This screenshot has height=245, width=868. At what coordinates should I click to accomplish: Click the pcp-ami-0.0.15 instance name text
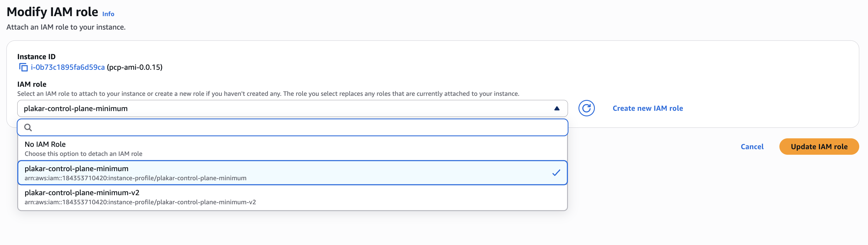pyautogui.click(x=135, y=67)
